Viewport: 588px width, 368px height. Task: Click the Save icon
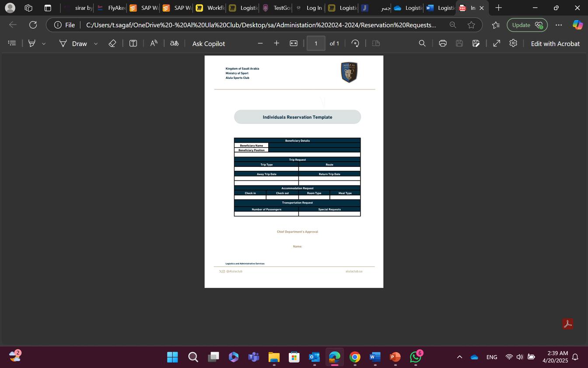coord(459,43)
